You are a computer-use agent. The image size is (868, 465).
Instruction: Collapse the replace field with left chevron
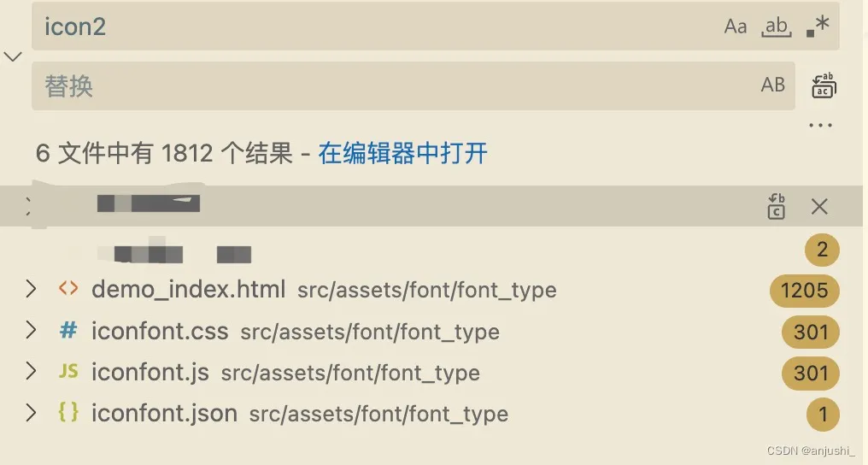click(x=13, y=56)
